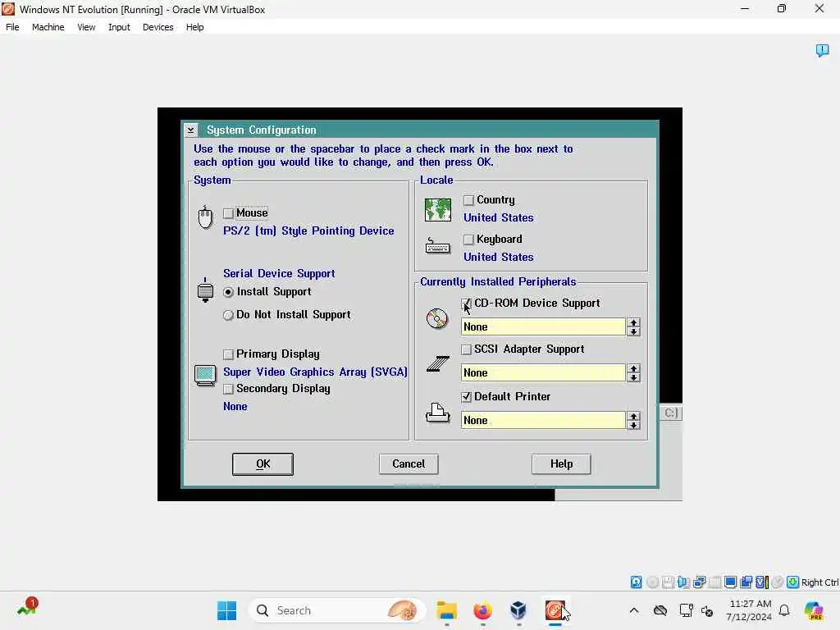
Task: Open Firefox from the taskbar
Action: click(482, 610)
